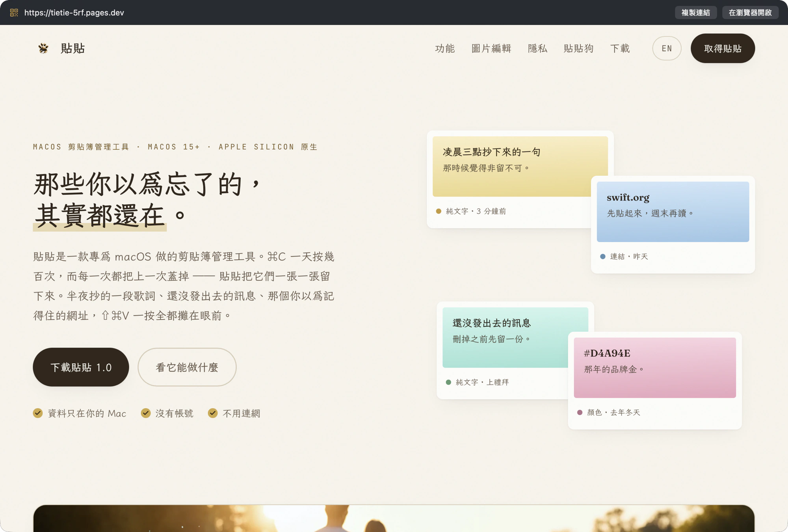Open the 下載 nav item
This screenshot has width=788, height=532.
[x=620, y=48]
